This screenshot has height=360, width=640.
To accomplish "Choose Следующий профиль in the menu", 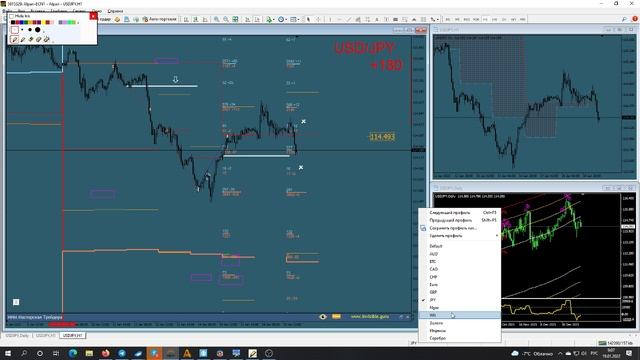I will (x=459, y=213).
